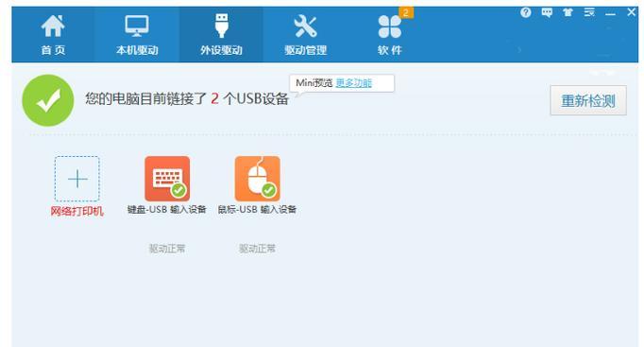This screenshot has height=347, width=644.
Task: Switch to 本机驱动 tab
Action: pos(137,35)
